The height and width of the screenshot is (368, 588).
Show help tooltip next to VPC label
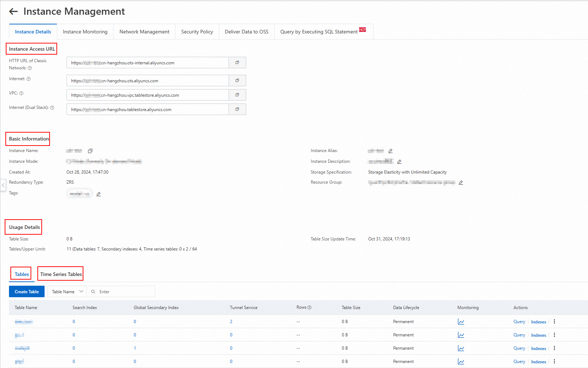pos(21,93)
